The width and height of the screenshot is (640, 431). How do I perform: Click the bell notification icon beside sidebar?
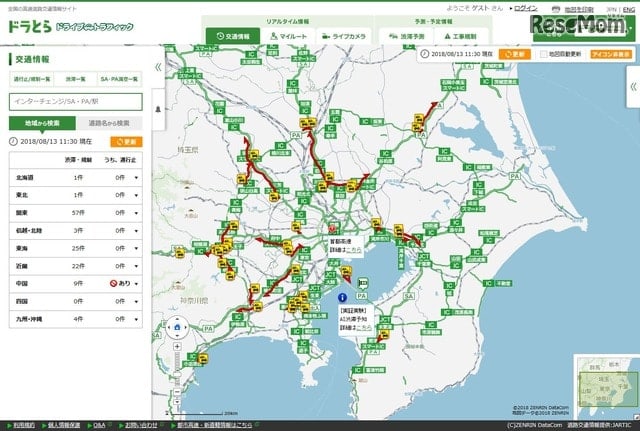158,109
